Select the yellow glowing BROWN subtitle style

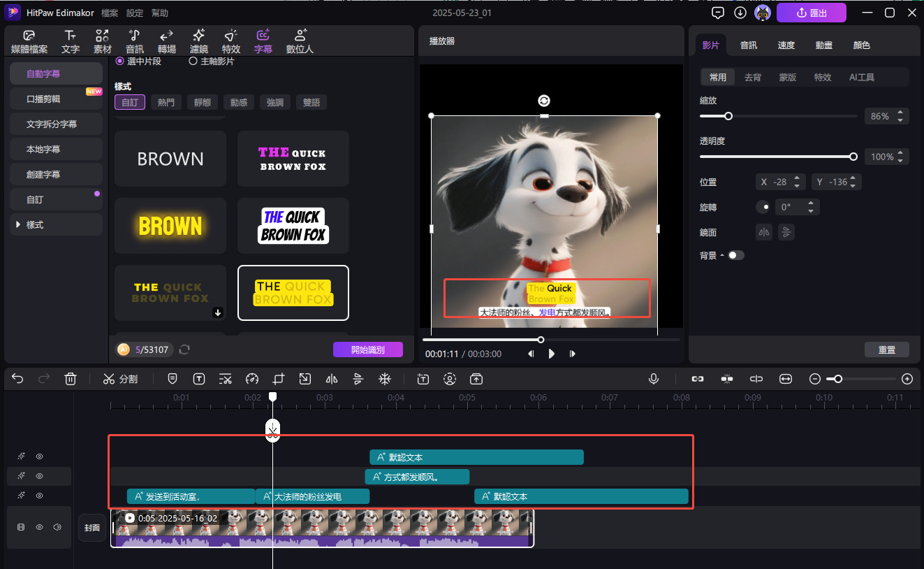pos(170,226)
